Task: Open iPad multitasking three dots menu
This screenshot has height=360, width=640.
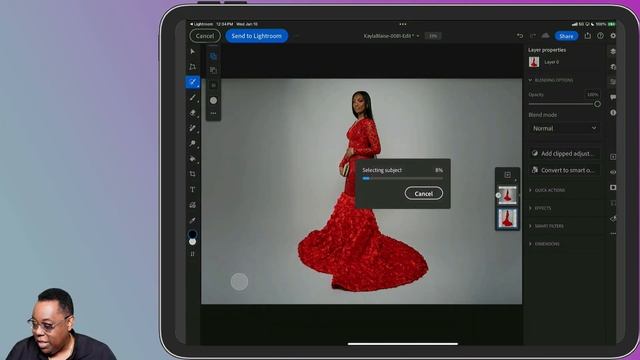Action: click(x=402, y=24)
